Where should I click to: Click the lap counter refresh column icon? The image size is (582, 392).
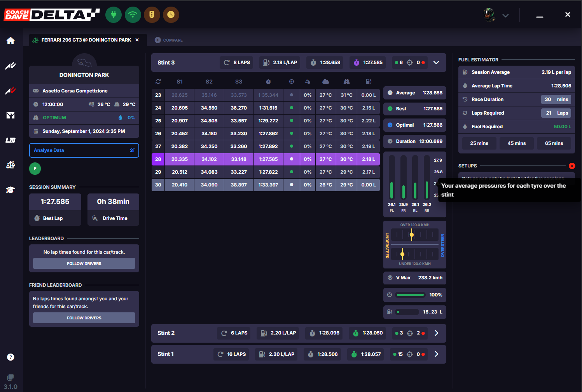(x=158, y=82)
